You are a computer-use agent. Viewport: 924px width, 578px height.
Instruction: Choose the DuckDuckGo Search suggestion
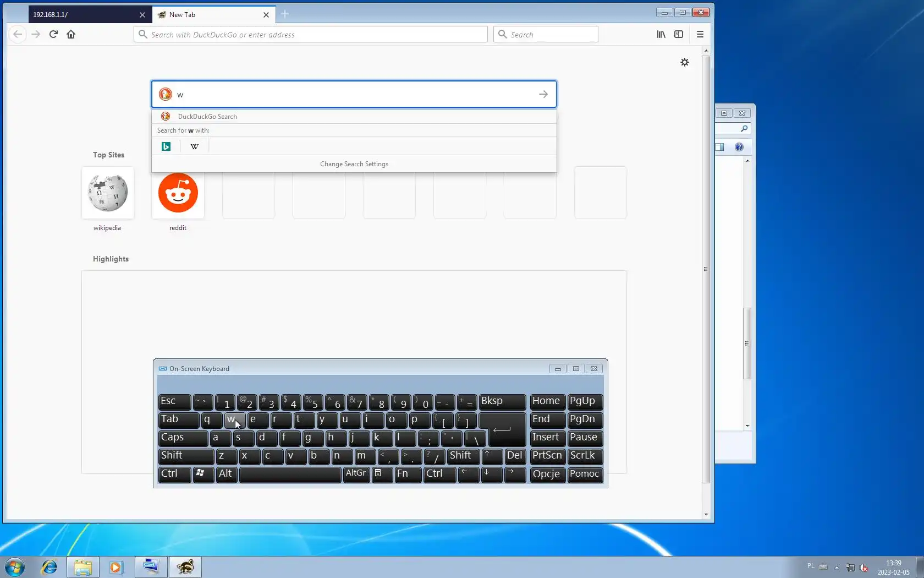pos(354,116)
